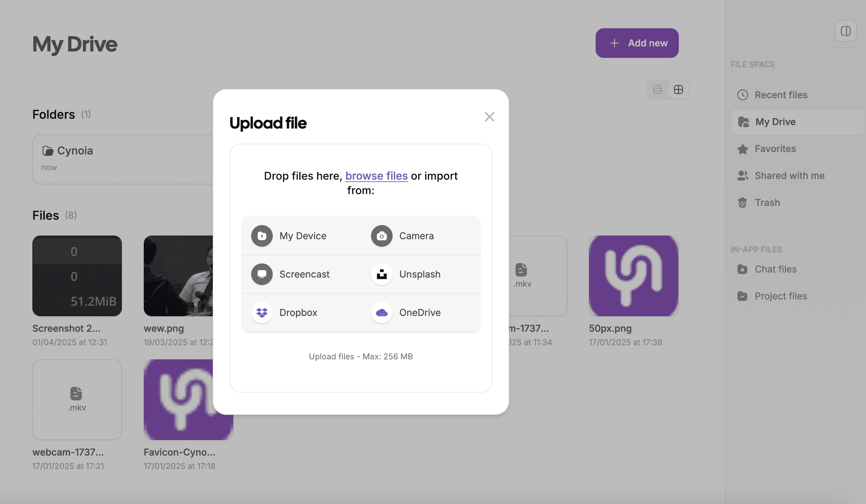This screenshot has width=866, height=504.
Task: Open the Project files section
Action: tap(780, 296)
